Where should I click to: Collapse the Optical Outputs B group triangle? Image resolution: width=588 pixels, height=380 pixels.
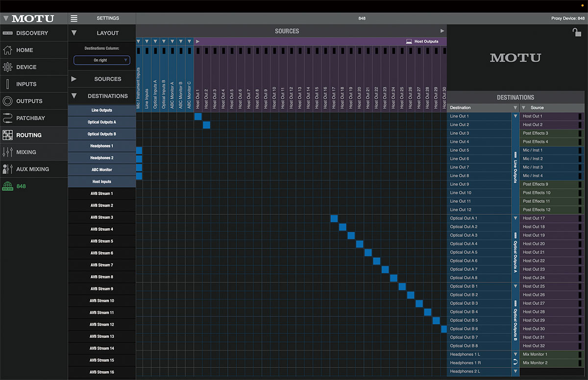coord(515,286)
